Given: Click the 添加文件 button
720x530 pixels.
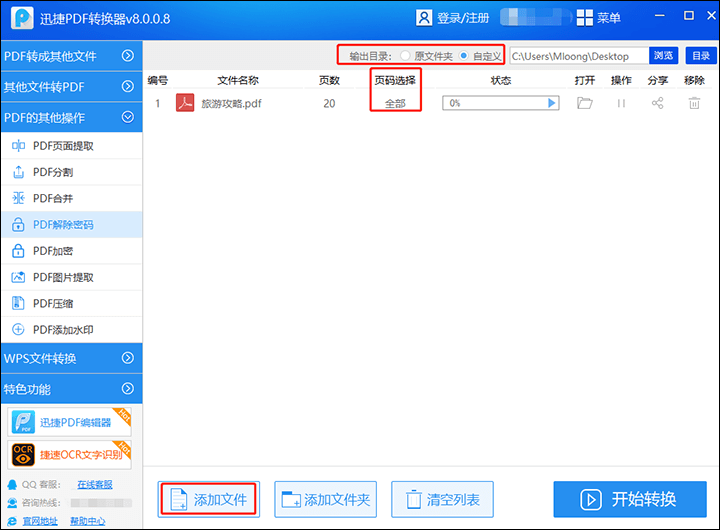Looking at the screenshot, I should [x=209, y=499].
